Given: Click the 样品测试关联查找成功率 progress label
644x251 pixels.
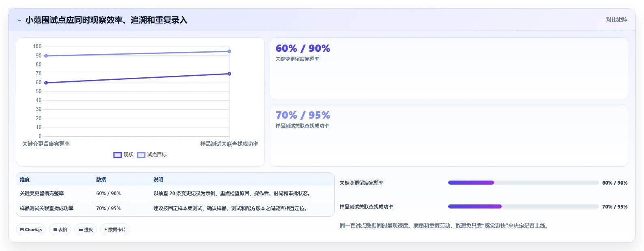Looking at the screenshot, I should coord(366,207).
